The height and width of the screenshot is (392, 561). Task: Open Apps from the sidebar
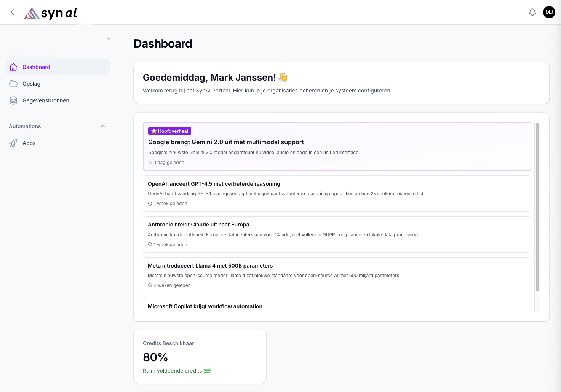pos(29,143)
